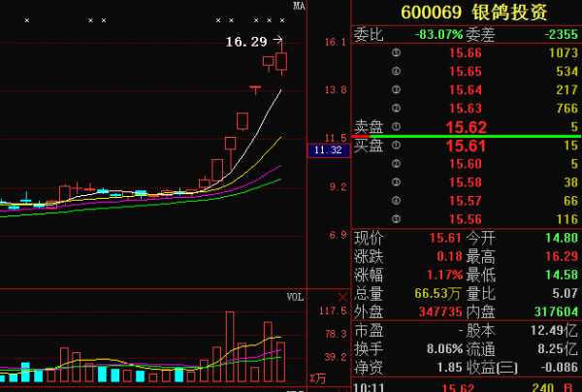Click the buy-3 circle icon beside 15.58
This screenshot has height=392, width=582.
[396, 182]
